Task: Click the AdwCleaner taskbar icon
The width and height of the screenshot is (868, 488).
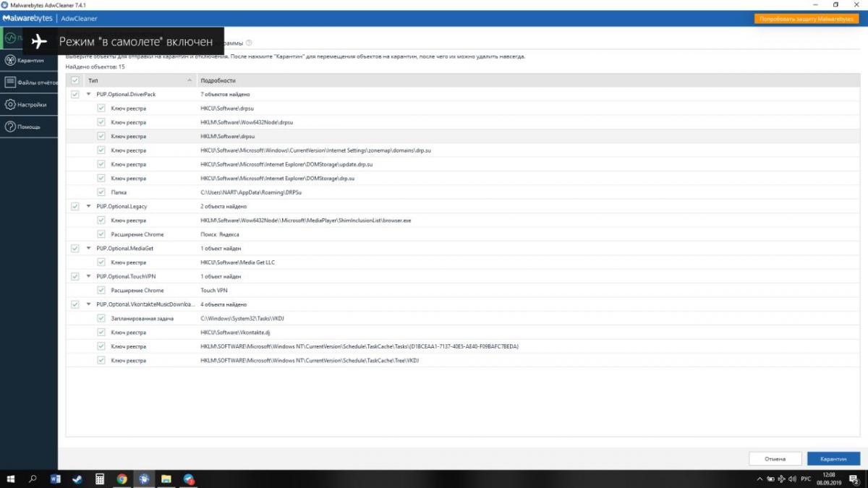Action: (144, 479)
